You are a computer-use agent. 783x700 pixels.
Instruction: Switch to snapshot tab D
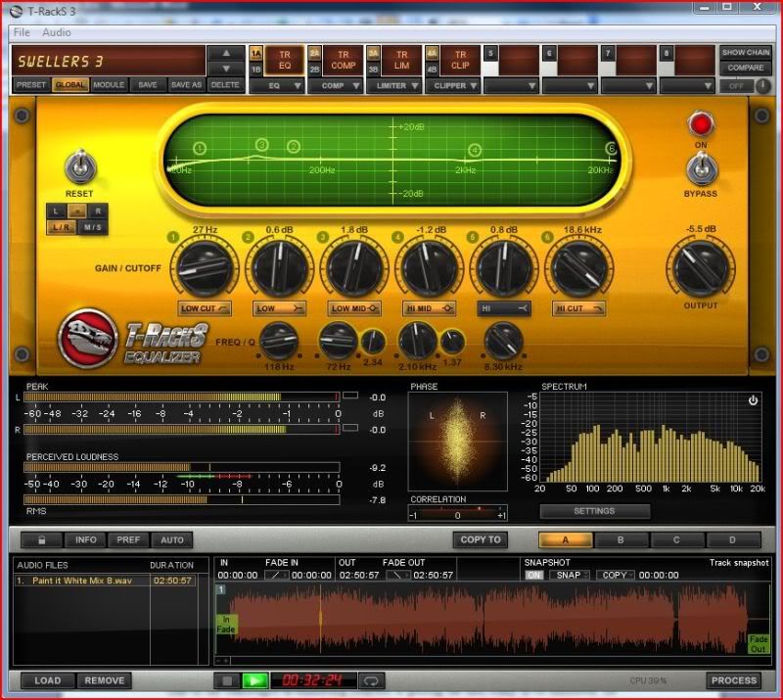(x=732, y=539)
